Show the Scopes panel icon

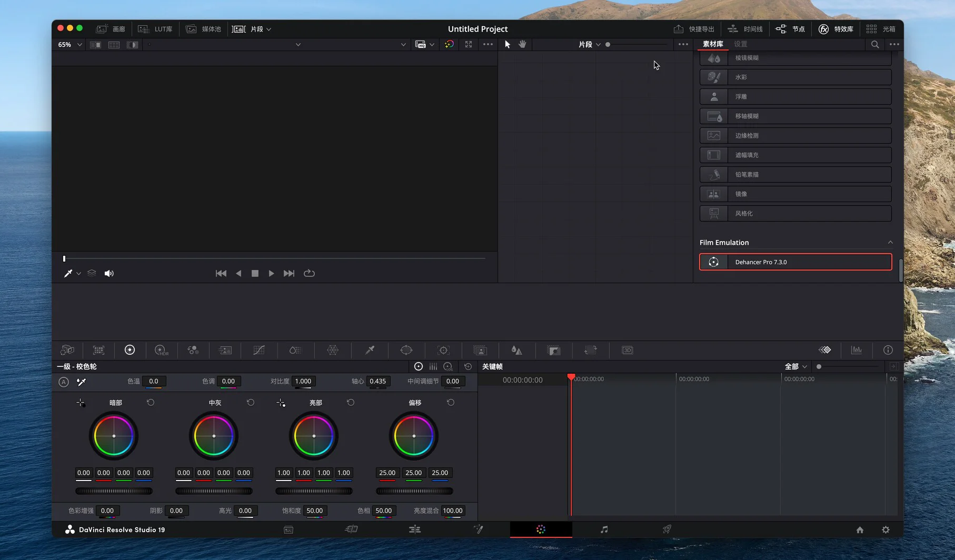pyautogui.click(x=857, y=351)
